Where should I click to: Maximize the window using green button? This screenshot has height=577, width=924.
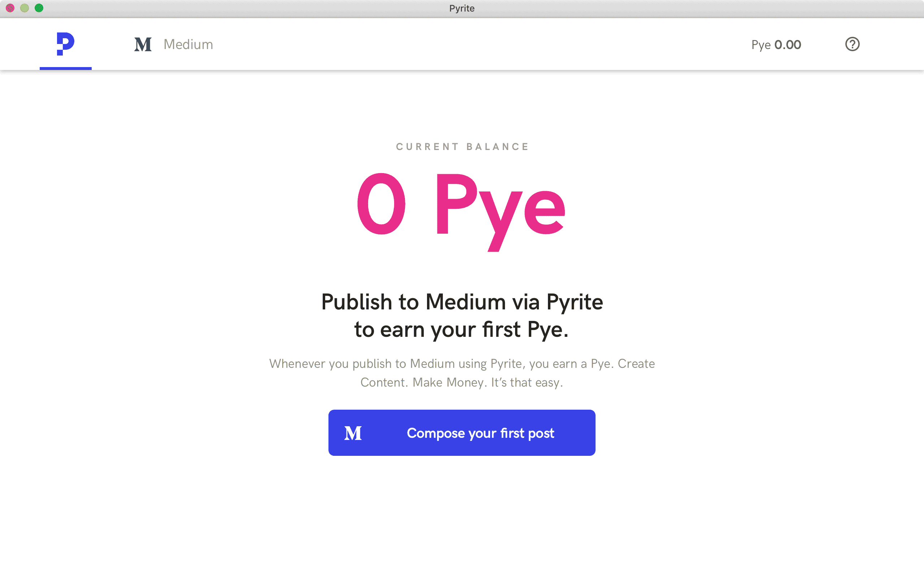(39, 8)
